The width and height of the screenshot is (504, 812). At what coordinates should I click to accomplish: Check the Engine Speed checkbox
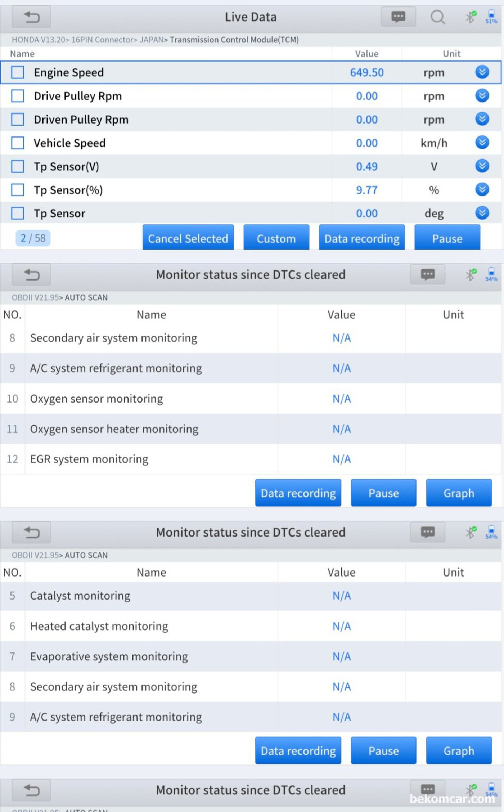(18, 72)
